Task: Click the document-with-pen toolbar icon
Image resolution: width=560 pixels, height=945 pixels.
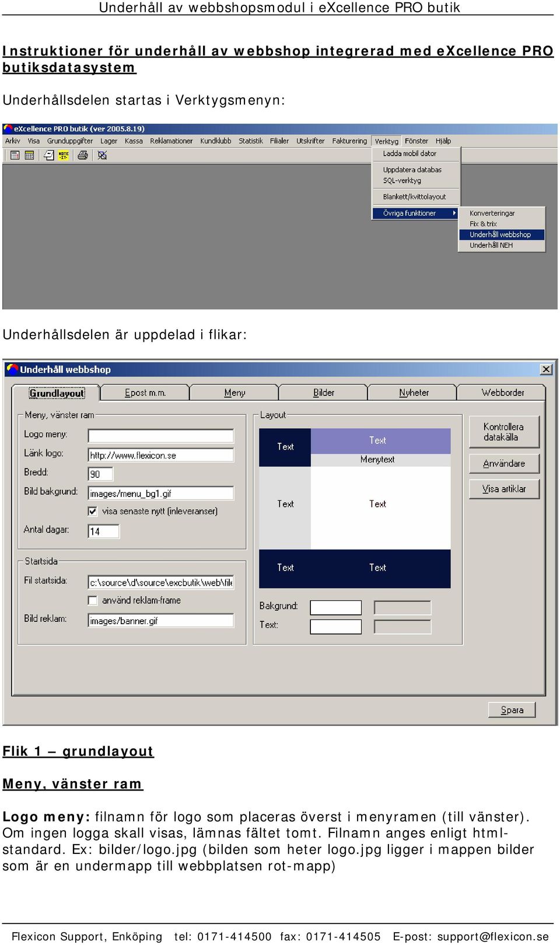Action: (49, 155)
